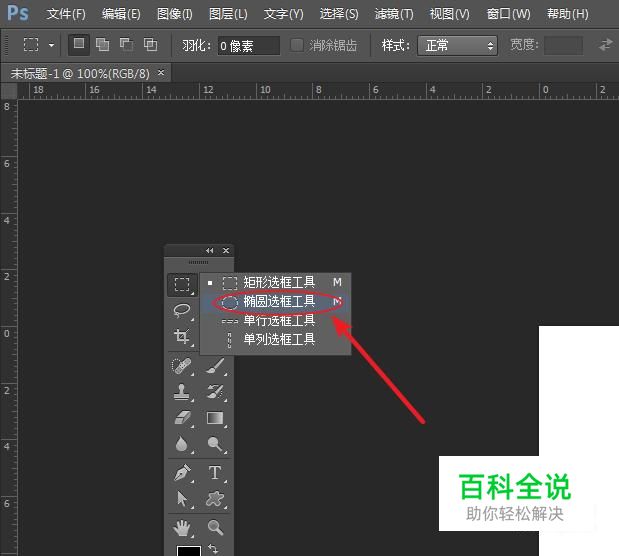The image size is (619, 556).
Task: Open the 文字(Y) menu
Action: (283, 14)
